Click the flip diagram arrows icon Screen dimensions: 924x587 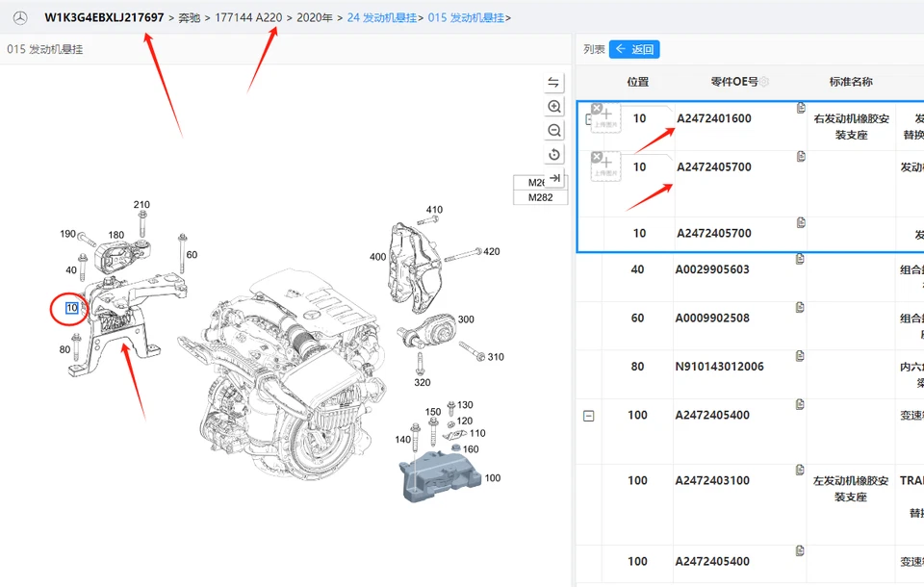point(553,82)
